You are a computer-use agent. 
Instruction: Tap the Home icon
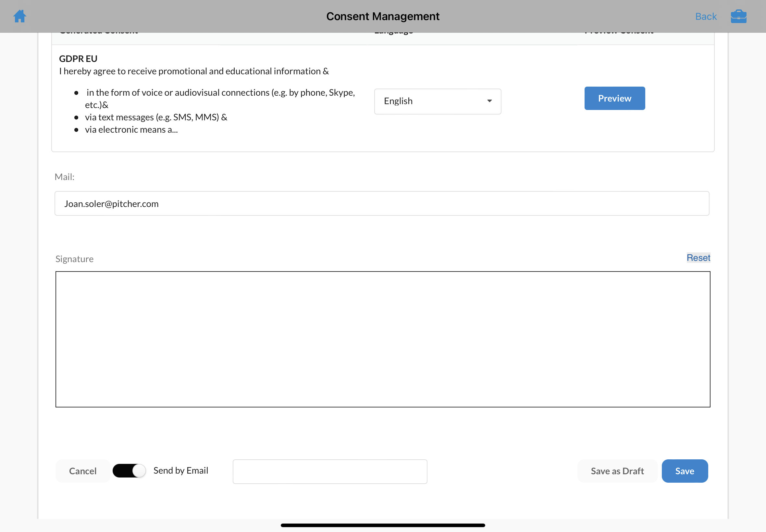click(x=20, y=16)
